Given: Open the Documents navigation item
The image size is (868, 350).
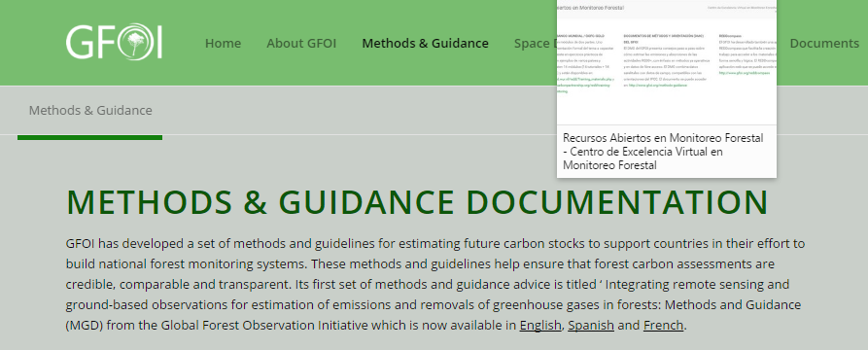Looking at the screenshot, I should click(x=824, y=43).
